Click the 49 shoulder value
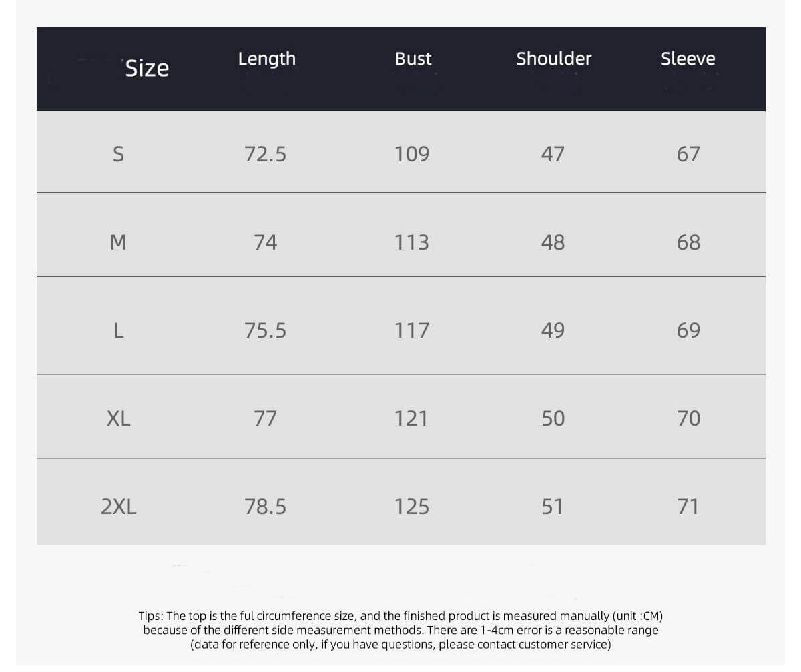 click(553, 330)
